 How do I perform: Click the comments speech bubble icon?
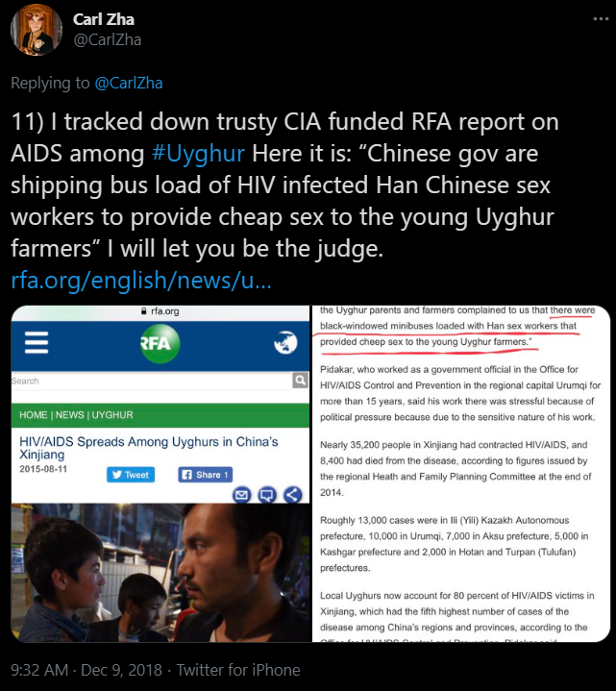[266, 495]
